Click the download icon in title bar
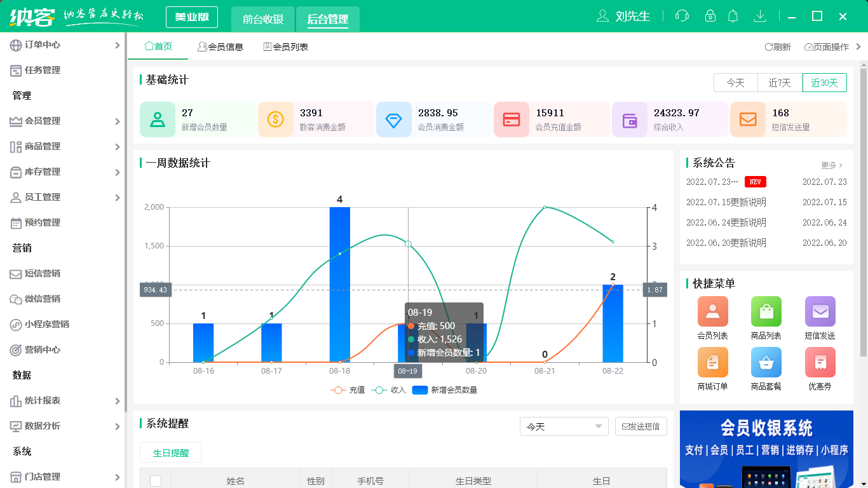The width and height of the screenshot is (868, 488). (x=759, y=16)
